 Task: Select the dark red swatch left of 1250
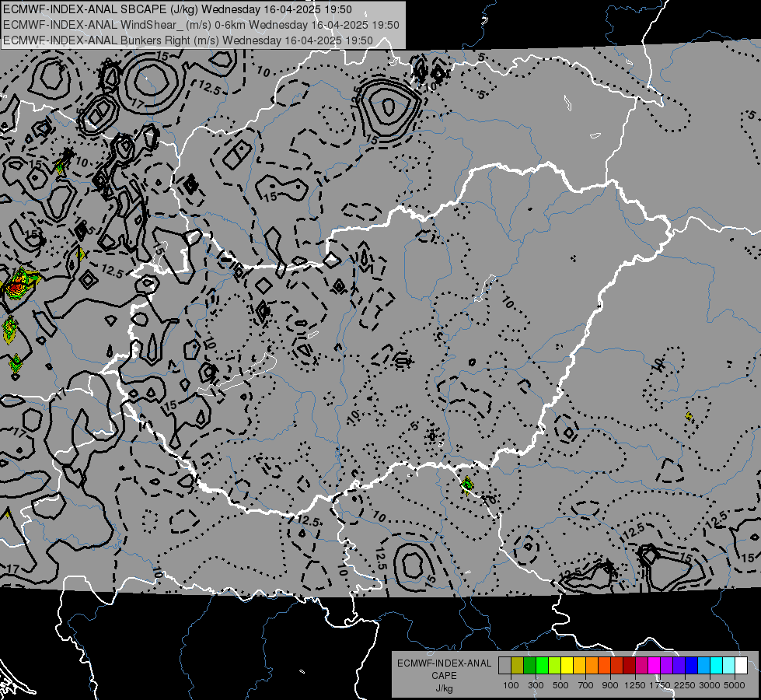[x=629, y=666]
